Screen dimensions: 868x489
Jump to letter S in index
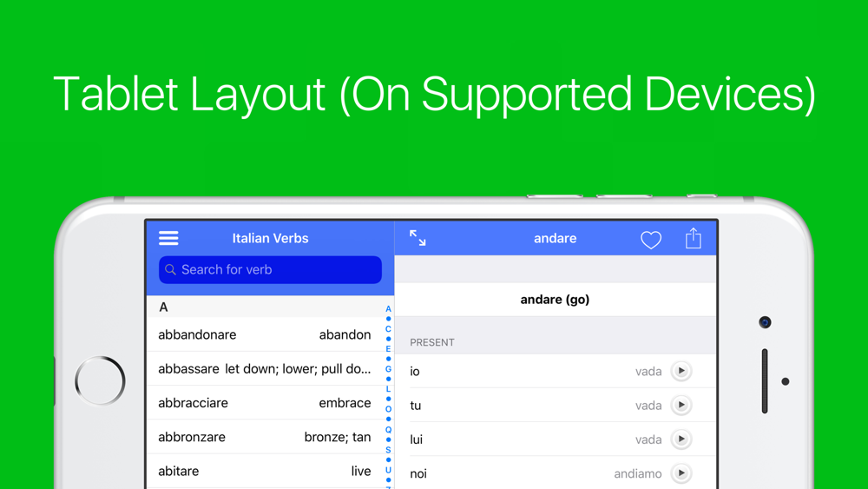click(x=388, y=450)
